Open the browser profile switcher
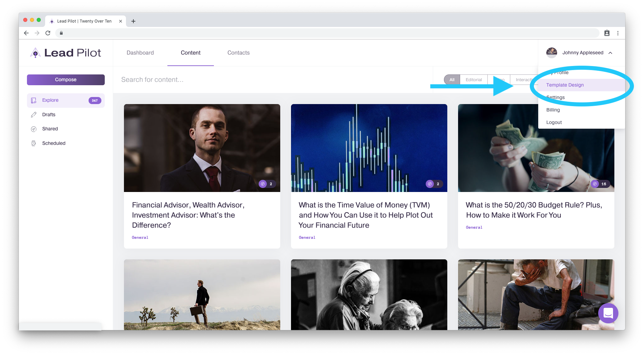The image size is (644, 355). [x=607, y=33]
